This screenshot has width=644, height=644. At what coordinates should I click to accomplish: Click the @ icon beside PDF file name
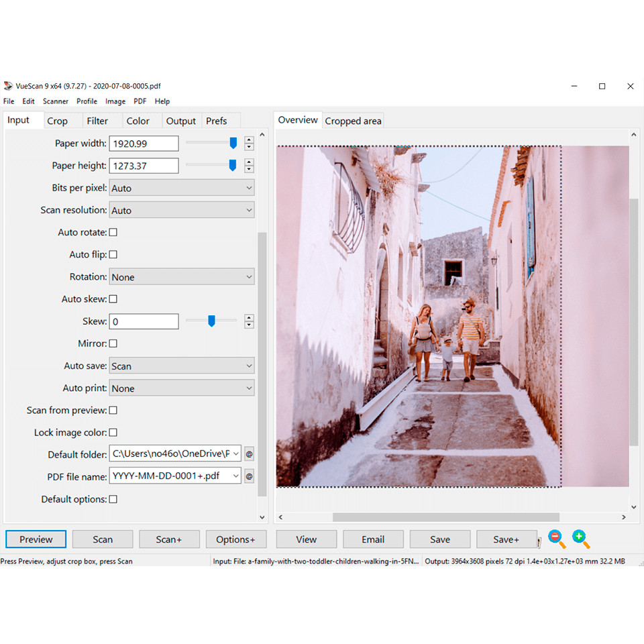point(249,477)
